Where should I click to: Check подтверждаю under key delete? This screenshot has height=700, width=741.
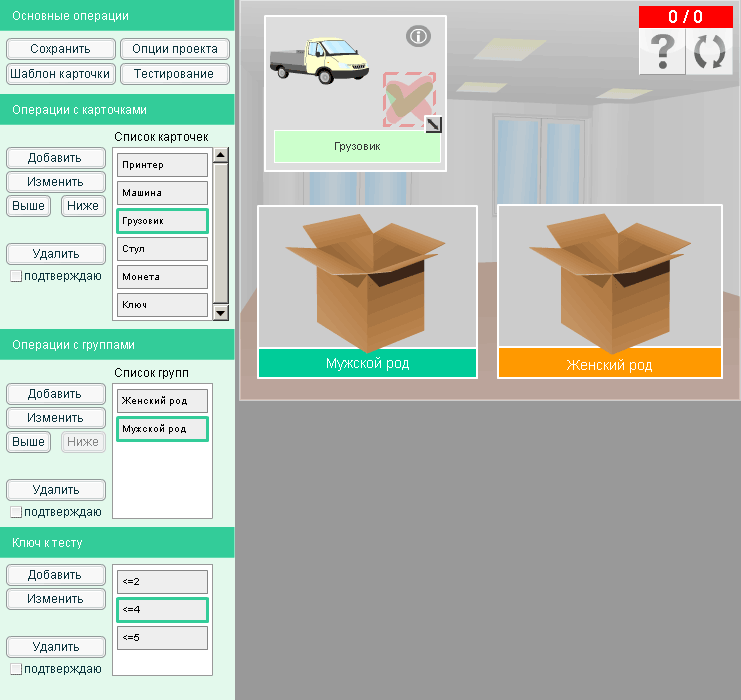point(16,669)
